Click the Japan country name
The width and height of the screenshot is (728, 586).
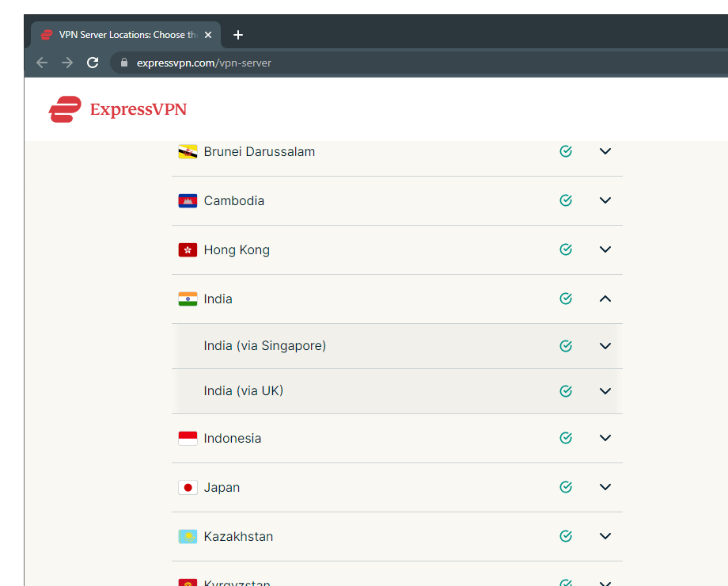tap(222, 488)
